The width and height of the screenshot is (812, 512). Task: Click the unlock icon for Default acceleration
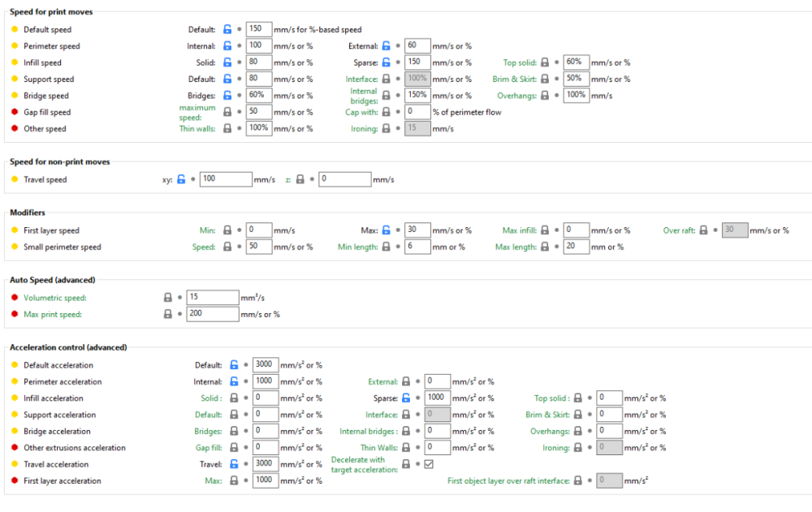(x=234, y=365)
